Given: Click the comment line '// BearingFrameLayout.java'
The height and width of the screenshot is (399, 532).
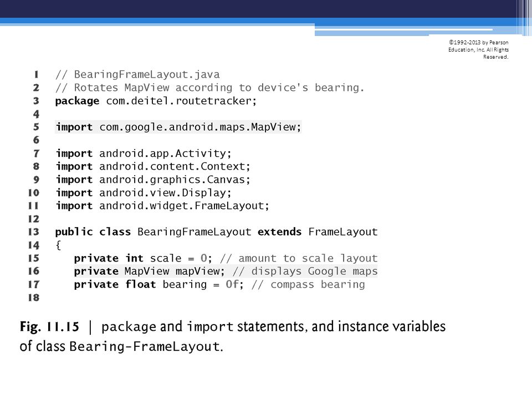Looking at the screenshot, I should point(137,74).
